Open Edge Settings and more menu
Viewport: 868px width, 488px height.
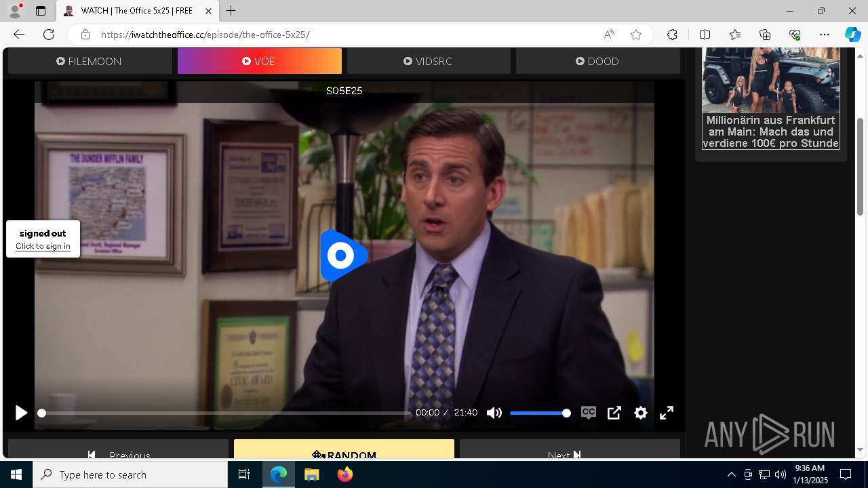tap(825, 35)
